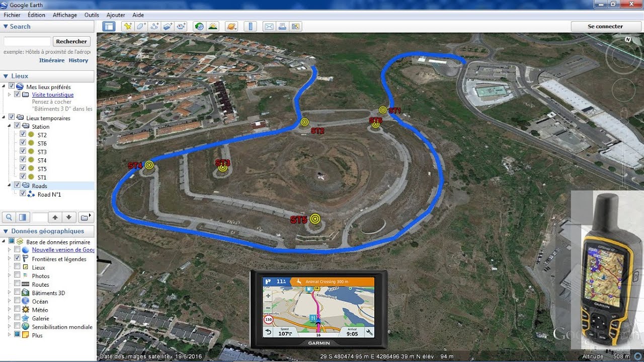Select the Mes lieux préférés tree item
The height and width of the screenshot is (362, 644).
pos(49,87)
